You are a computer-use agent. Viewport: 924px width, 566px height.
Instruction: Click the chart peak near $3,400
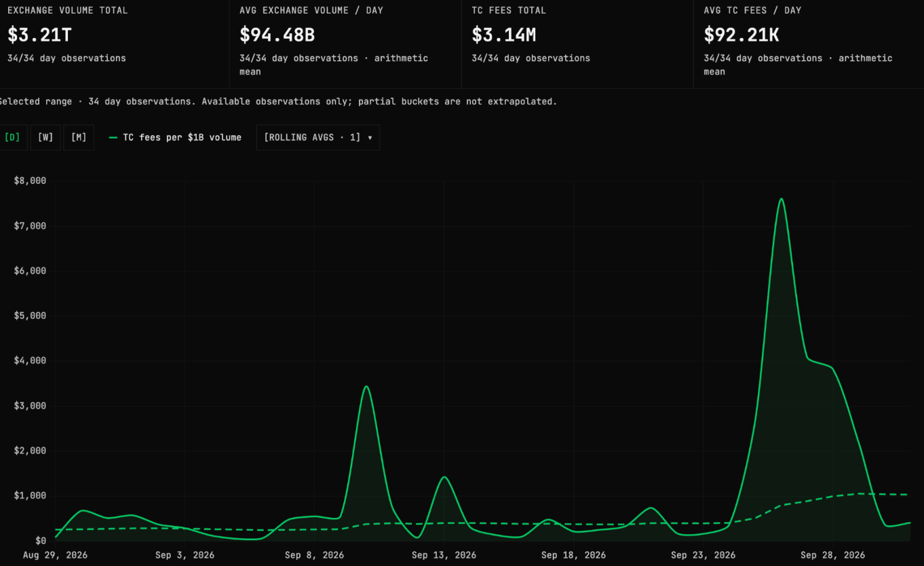pos(366,386)
